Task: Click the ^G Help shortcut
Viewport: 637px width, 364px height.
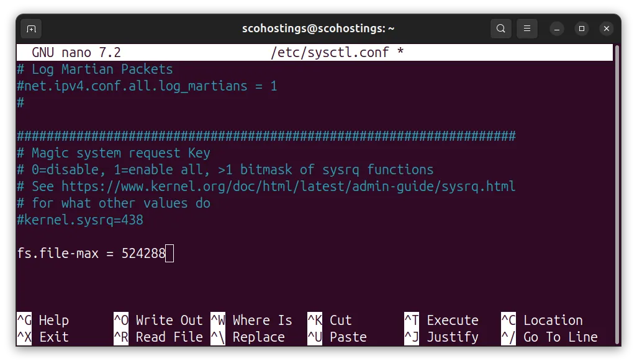Action: point(43,320)
